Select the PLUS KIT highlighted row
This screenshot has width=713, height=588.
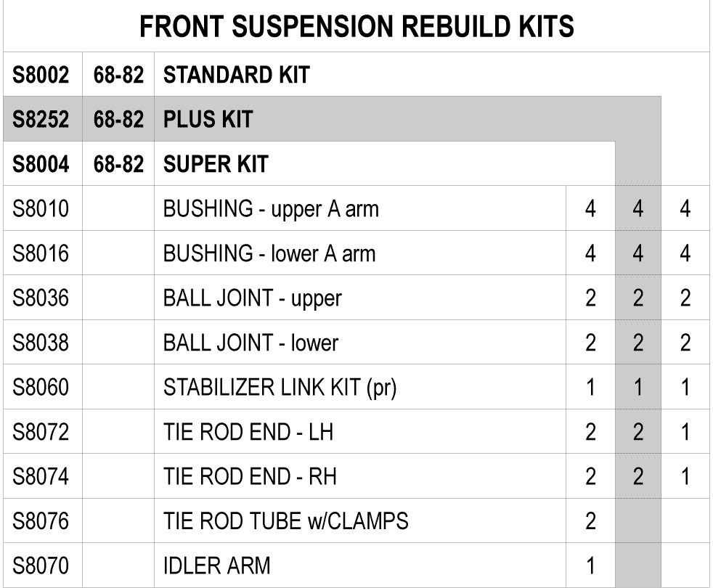[x=332, y=119]
